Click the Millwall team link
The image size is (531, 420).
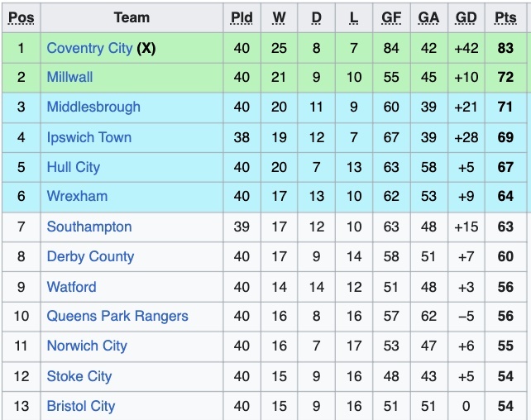[x=69, y=77]
